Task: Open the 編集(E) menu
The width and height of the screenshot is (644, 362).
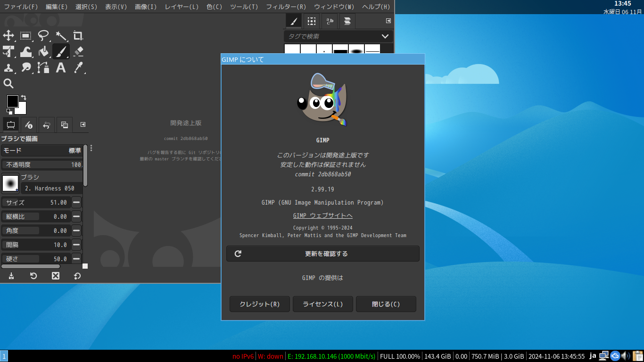Action: [57, 7]
